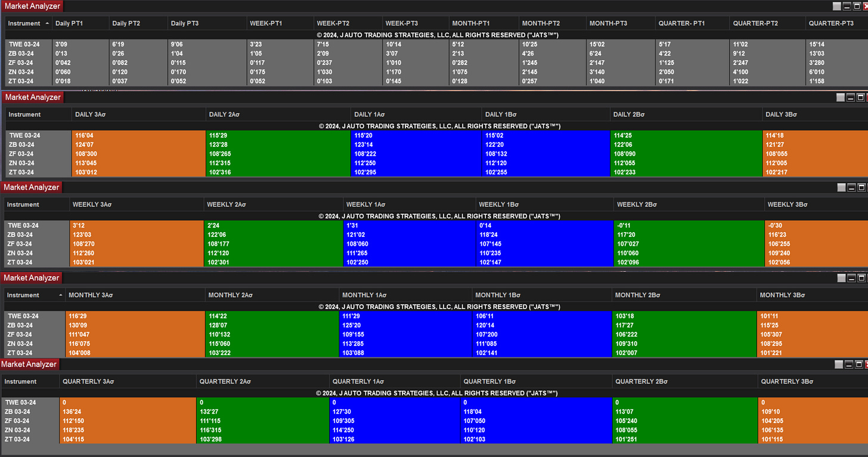Click the MONTHLY 1Aσ column header
The height and width of the screenshot is (457, 868).
click(x=405, y=295)
